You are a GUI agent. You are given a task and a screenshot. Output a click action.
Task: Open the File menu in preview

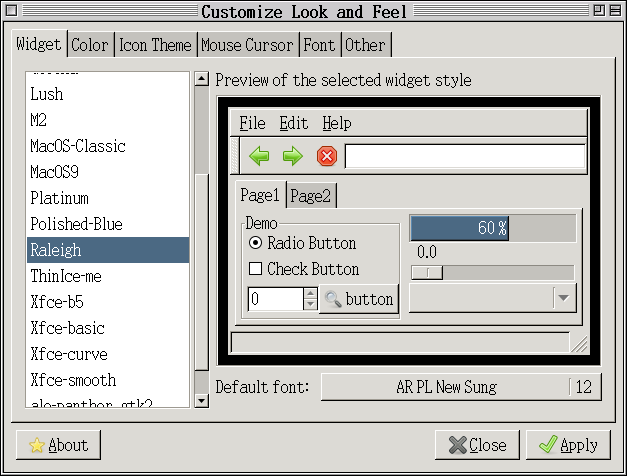click(252, 123)
